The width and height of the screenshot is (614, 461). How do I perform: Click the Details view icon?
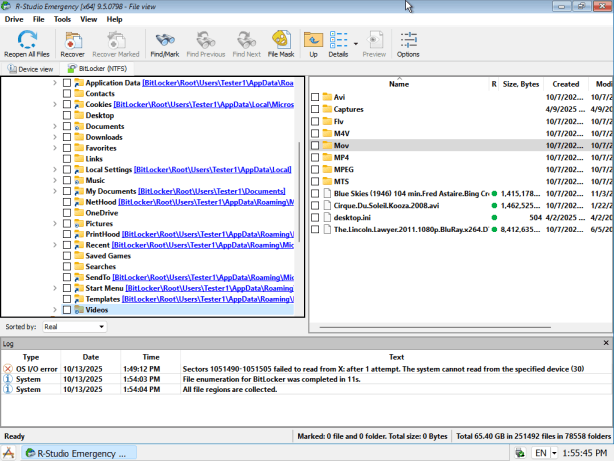(339, 40)
